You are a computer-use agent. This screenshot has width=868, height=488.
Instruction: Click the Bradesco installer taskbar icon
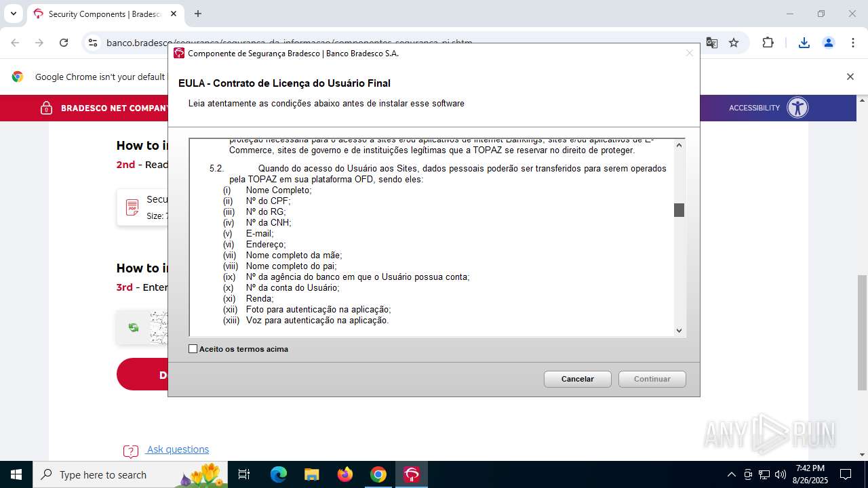pyautogui.click(x=412, y=474)
